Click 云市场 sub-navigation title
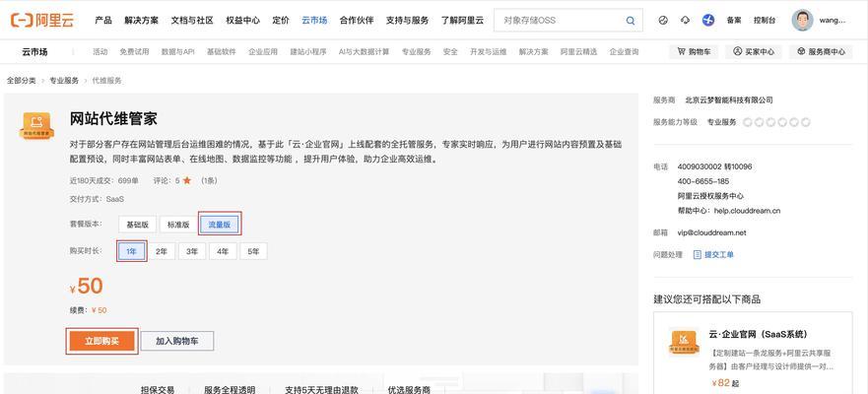868x394 pixels. coord(34,52)
